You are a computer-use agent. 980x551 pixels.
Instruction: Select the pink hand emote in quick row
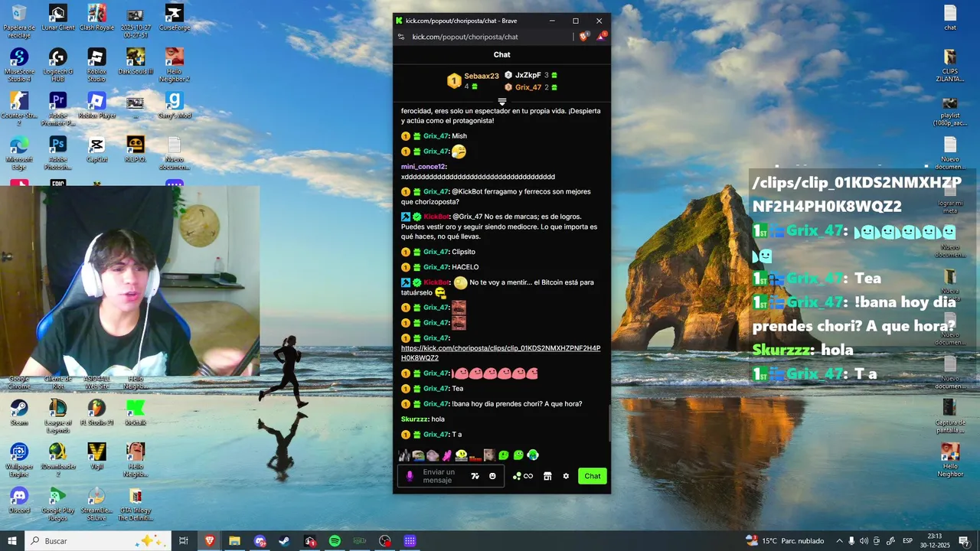[447, 455]
